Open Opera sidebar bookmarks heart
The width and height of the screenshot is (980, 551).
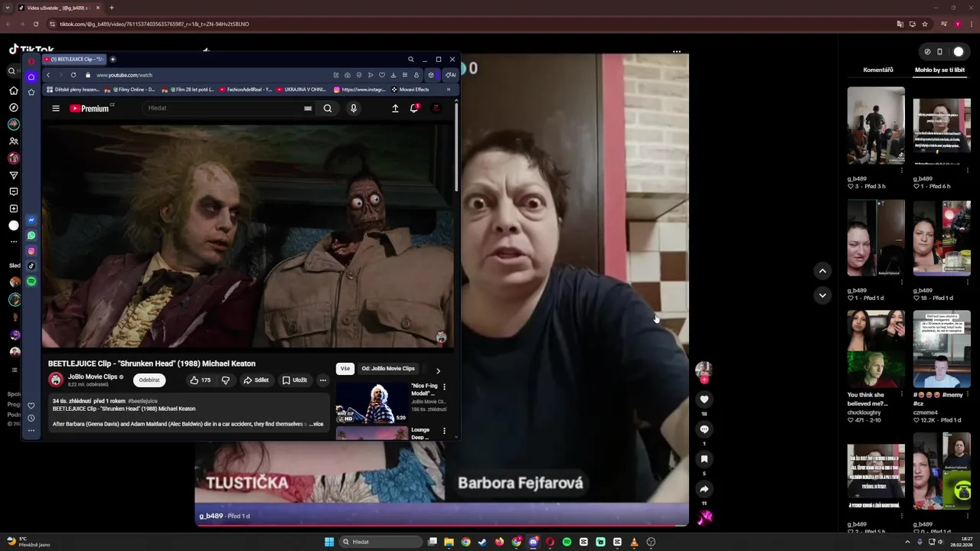[x=31, y=406]
